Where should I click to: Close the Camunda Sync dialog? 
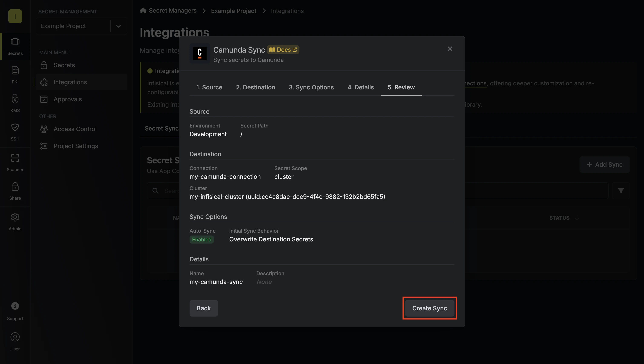[x=450, y=49]
